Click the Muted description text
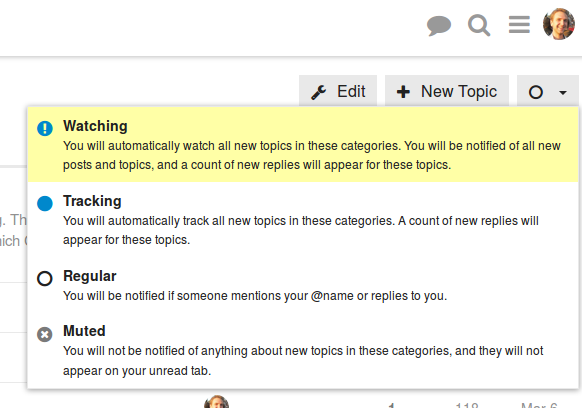Viewport: 582px width, 408px height. coord(303,360)
